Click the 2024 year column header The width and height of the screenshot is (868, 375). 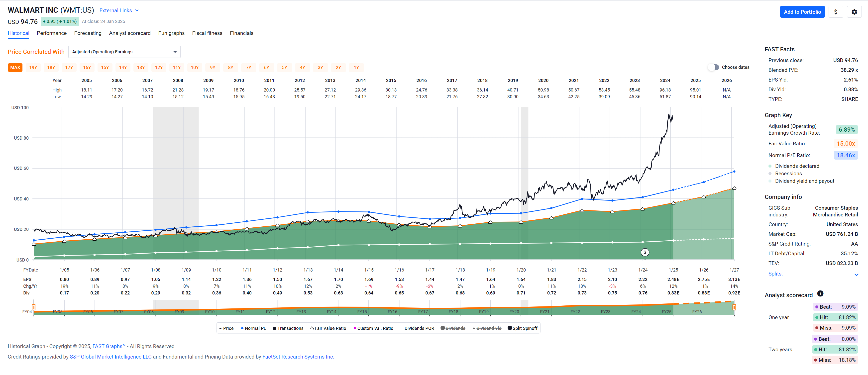point(665,81)
